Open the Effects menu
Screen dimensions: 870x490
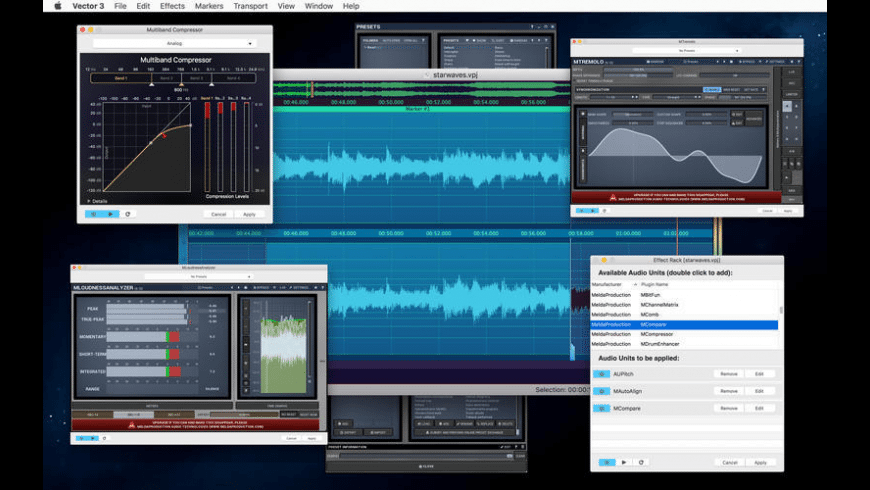click(x=172, y=6)
